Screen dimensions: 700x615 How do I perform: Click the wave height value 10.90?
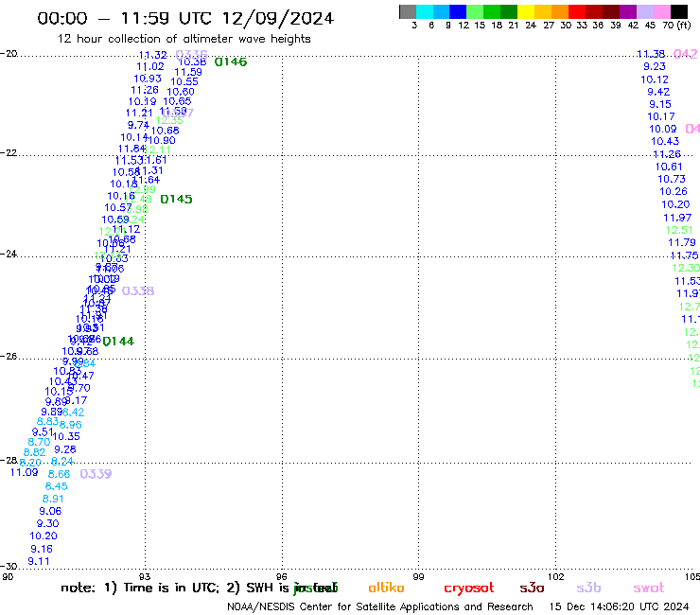[162, 140]
